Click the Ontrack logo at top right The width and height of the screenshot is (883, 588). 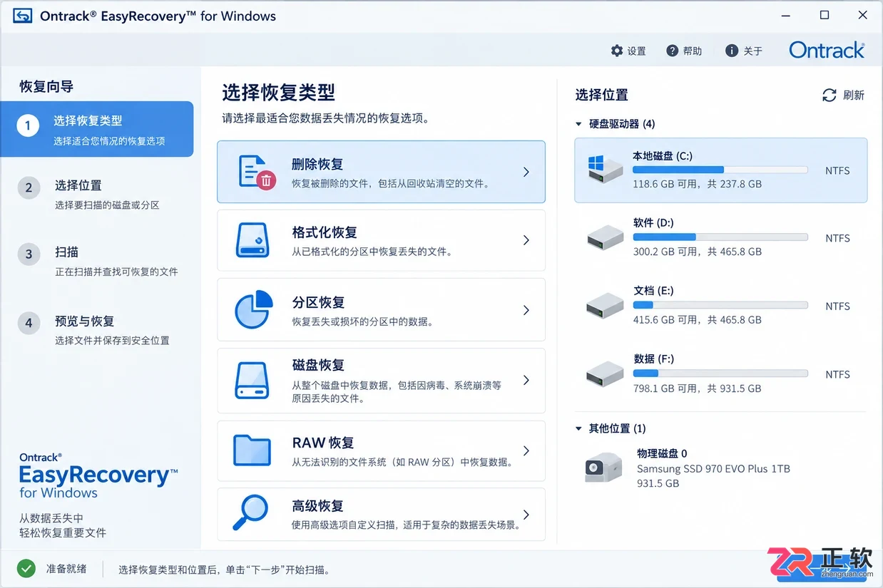[x=827, y=50]
